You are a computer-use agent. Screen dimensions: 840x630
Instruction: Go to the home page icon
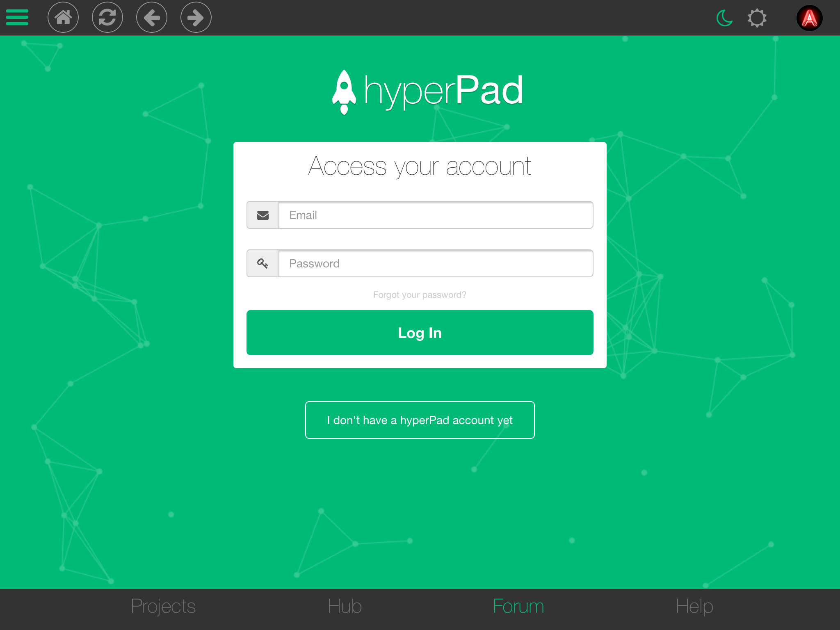63,18
